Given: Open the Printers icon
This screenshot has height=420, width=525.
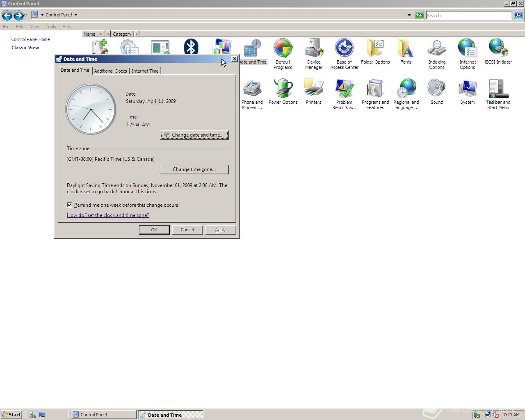Looking at the screenshot, I should [x=314, y=92].
